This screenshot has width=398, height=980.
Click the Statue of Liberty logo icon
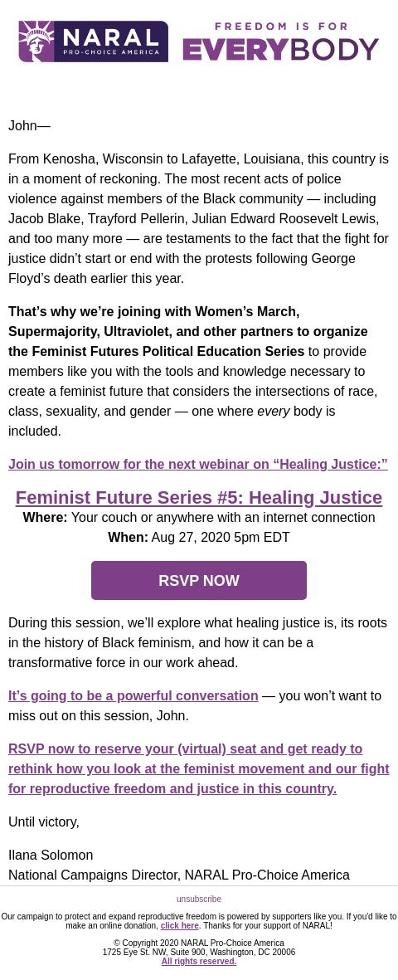(36, 41)
